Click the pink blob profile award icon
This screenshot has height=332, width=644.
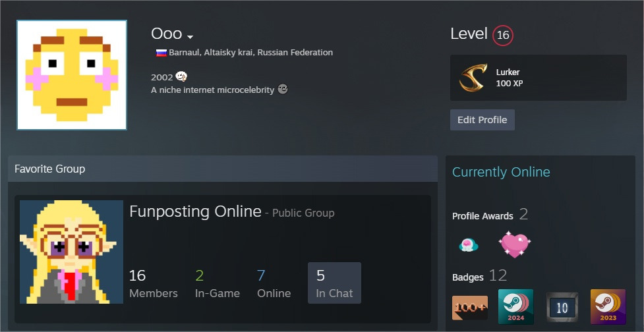click(469, 245)
